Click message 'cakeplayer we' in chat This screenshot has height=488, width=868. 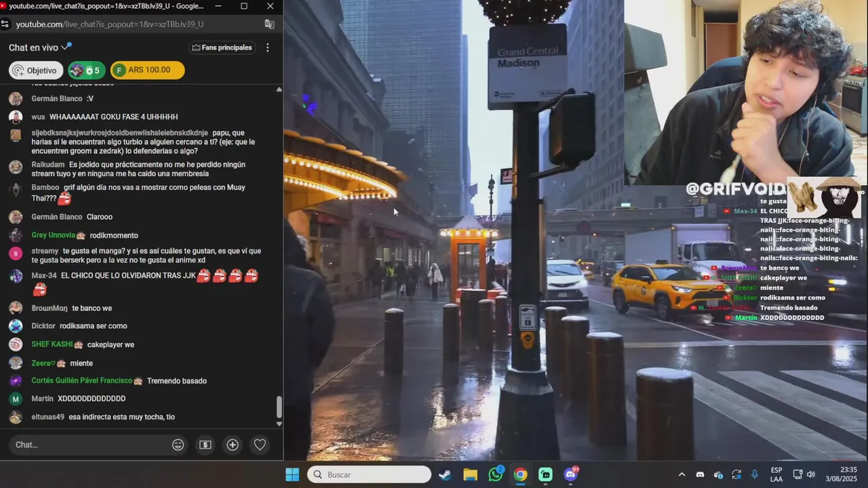[x=111, y=344]
